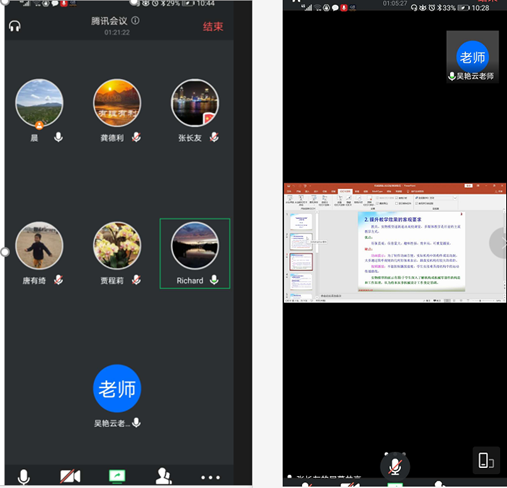507x488 pixels.
Task: Open the green share screen icon
Action: [117, 476]
